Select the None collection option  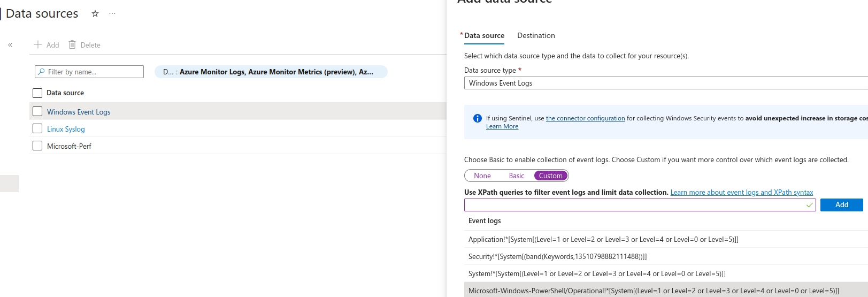(482, 176)
